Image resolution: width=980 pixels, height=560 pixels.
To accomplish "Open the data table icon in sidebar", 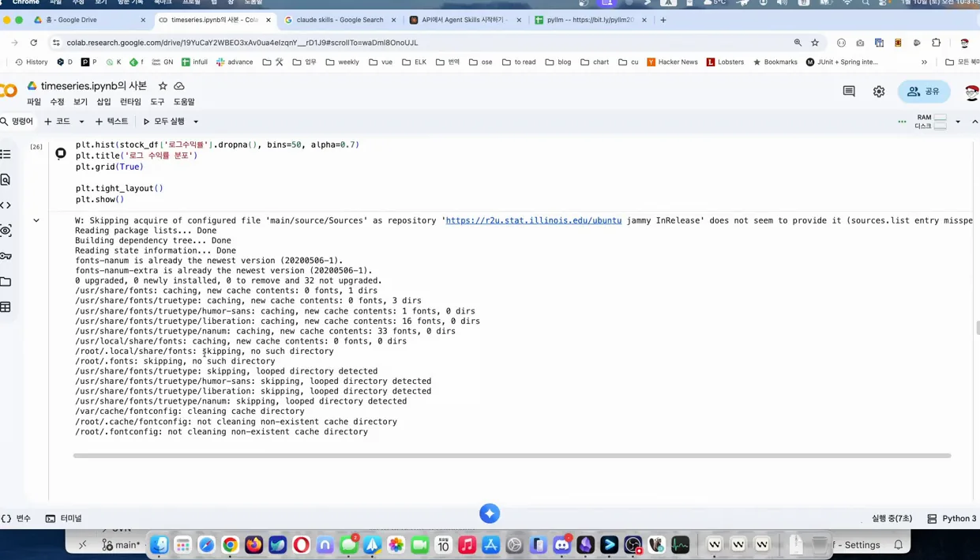I will coord(6,307).
